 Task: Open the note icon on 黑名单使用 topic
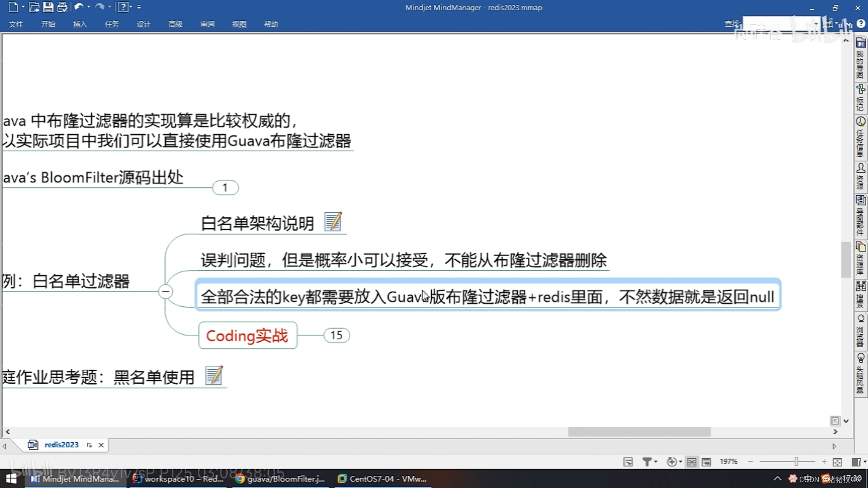(214, 375)
